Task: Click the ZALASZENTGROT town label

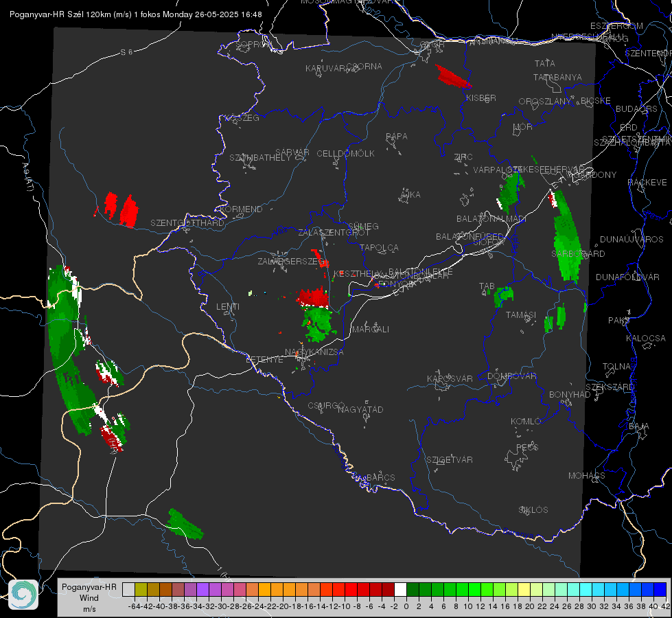Action: tap(334, 233)
